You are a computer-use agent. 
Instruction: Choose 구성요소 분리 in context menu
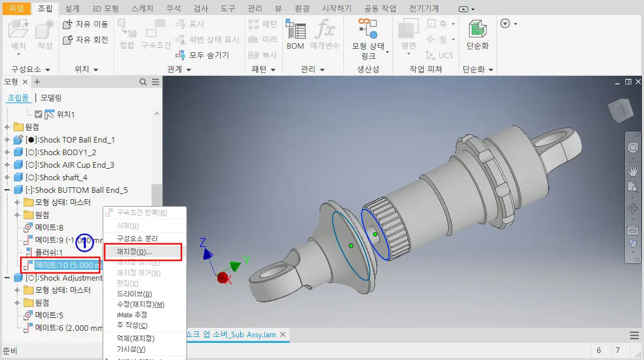click(x=137, y=238)
